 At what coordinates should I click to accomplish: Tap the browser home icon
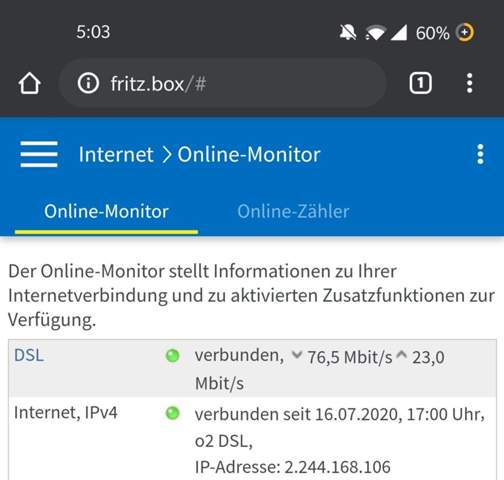click(29, 83)
